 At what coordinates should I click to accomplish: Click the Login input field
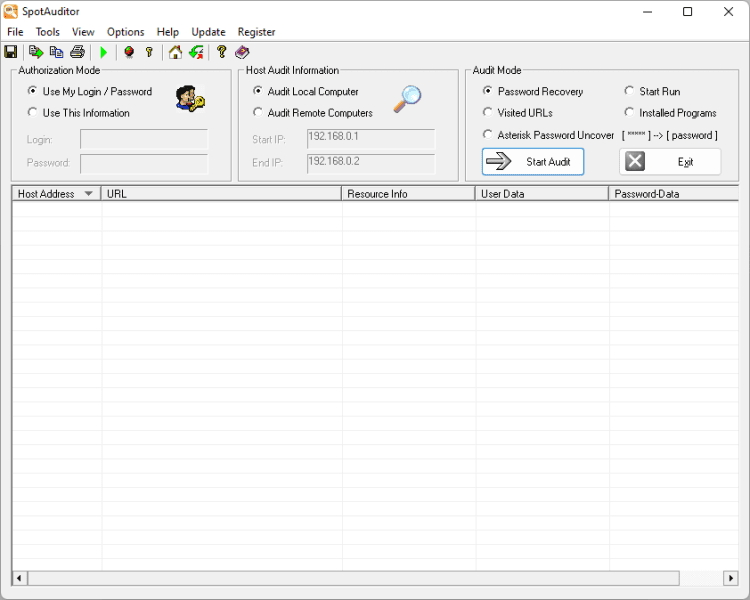[x=144, y=139]
